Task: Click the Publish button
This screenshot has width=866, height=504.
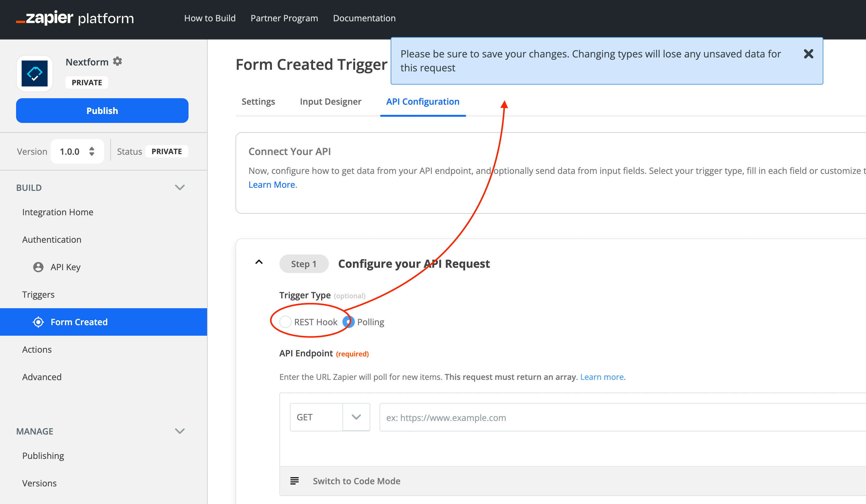Action: coord(102,111)
